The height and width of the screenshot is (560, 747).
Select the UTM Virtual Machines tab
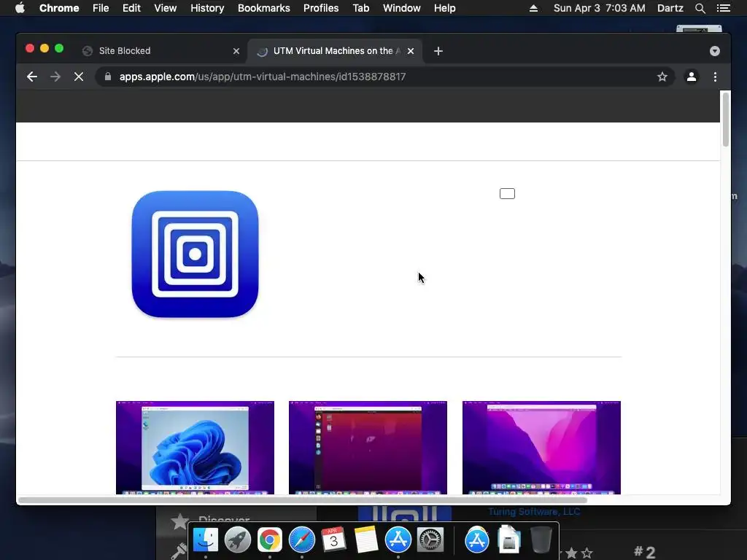click(335, 51)
